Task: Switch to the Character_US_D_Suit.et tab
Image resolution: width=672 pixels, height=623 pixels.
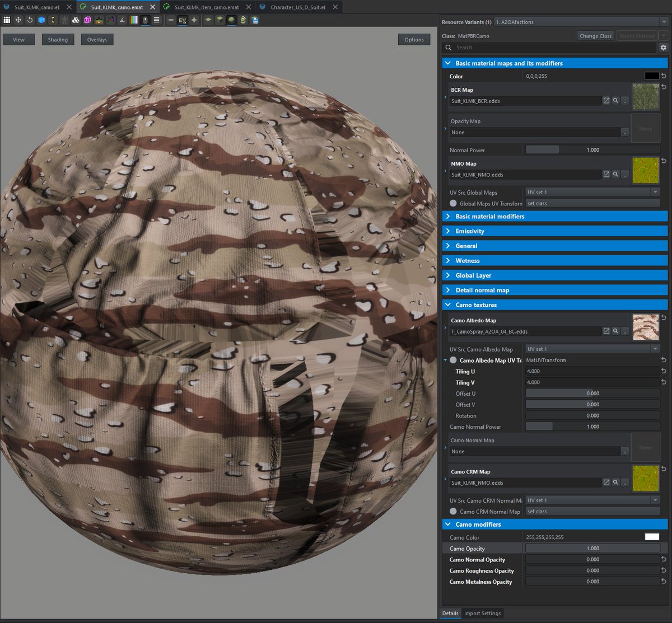Action: 298,7
